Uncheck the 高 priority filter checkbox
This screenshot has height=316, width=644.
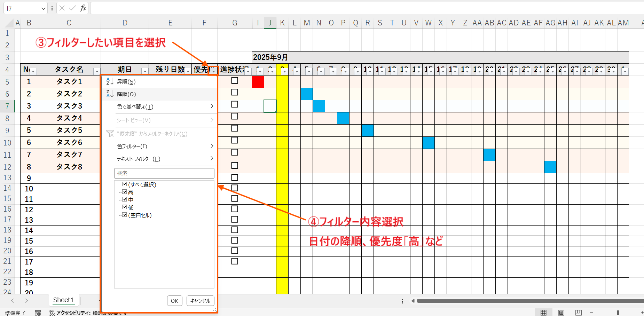125,192
